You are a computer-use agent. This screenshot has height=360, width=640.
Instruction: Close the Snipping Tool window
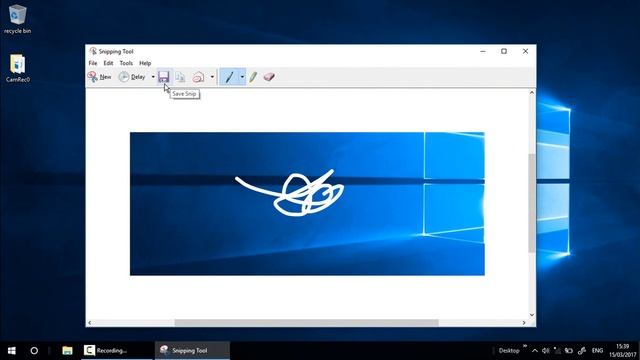pyautogui.click(x=525, y=51)
